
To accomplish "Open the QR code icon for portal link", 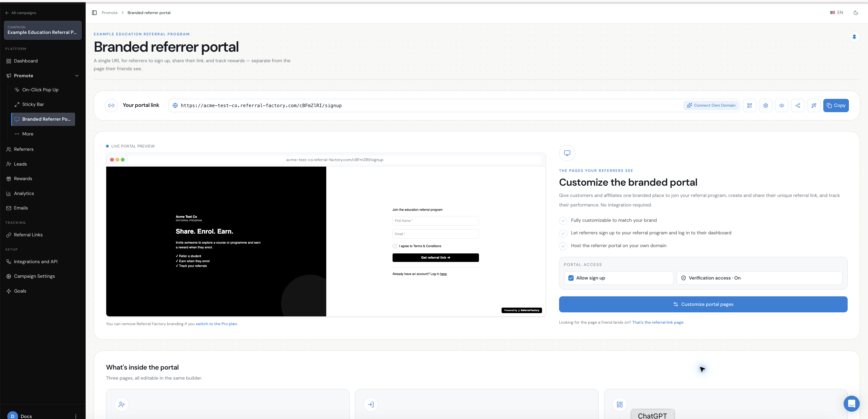I will pos(749,105).
